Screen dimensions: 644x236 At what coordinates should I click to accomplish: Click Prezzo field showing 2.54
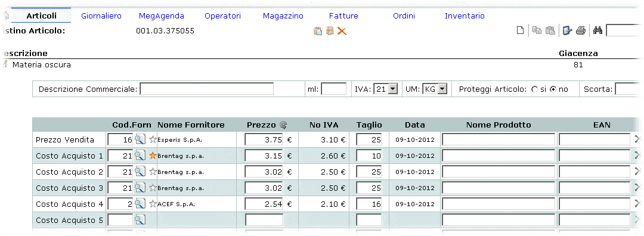264,204
